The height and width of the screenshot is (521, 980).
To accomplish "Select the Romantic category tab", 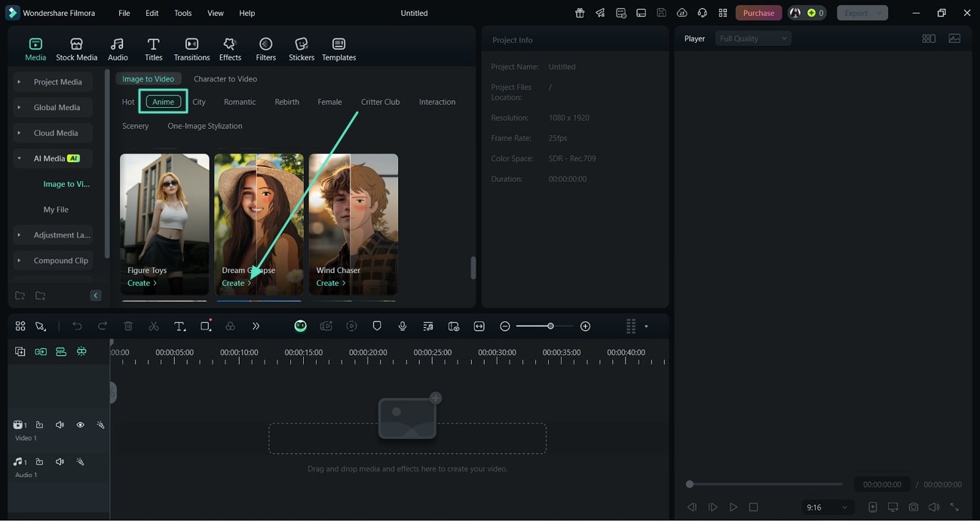I will (240, 102).
